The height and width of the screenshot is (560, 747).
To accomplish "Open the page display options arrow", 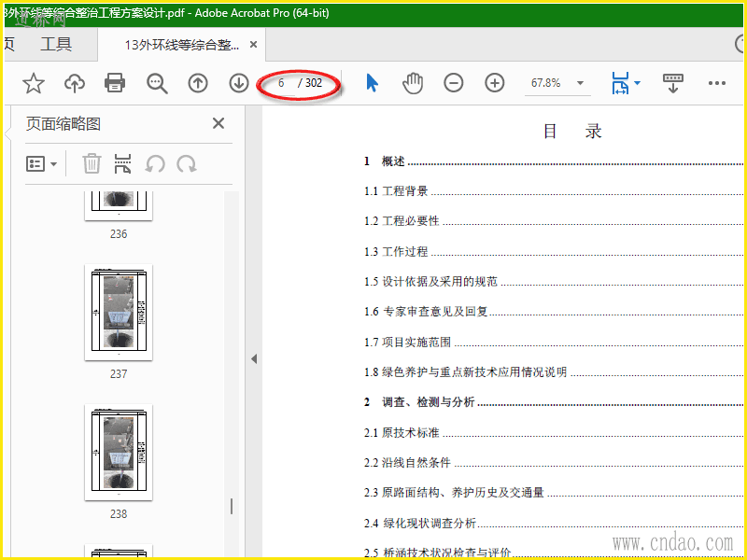I will pyautogui.click(x=637, y=83).
